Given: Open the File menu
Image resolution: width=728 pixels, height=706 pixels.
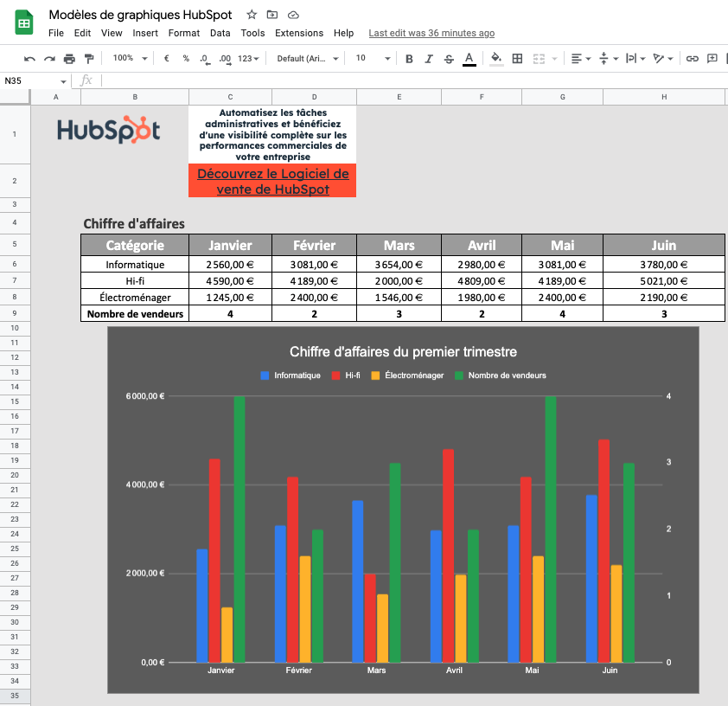Looking at the screenshot, I should coord(56,33).
